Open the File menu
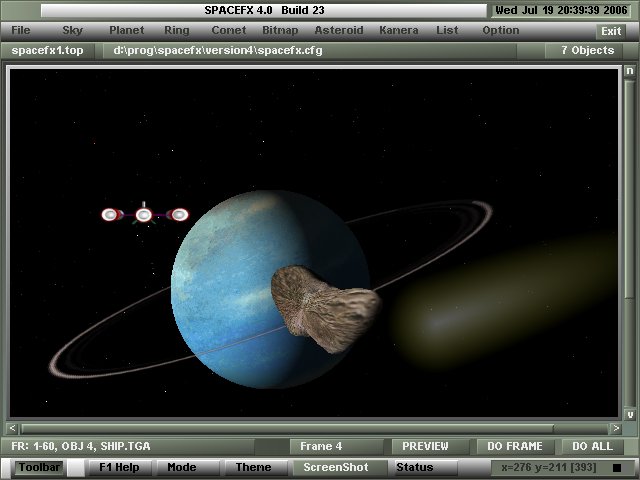640x480 pixels. [x=21, y=30]
